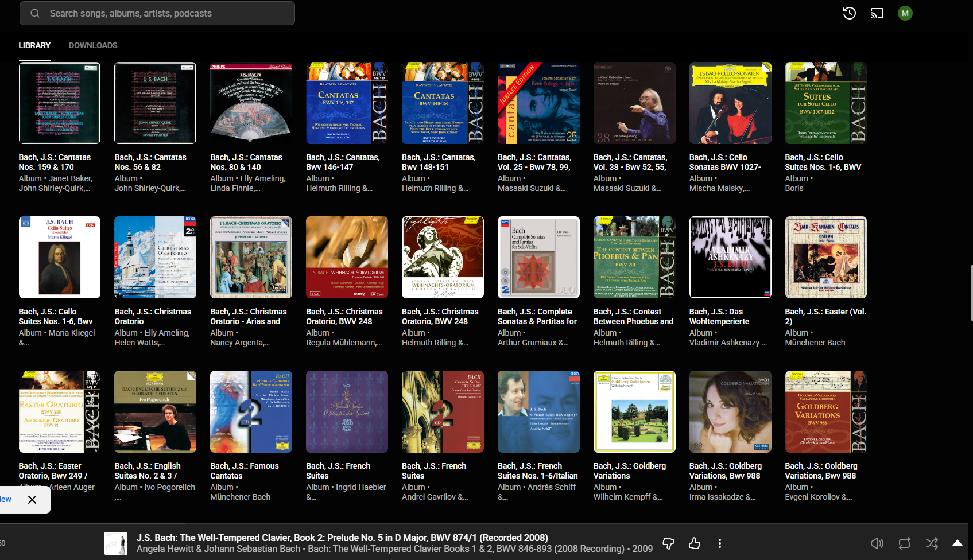
Task: Open the Famous Cantatas album cover
Action: (x=251, y=411)
